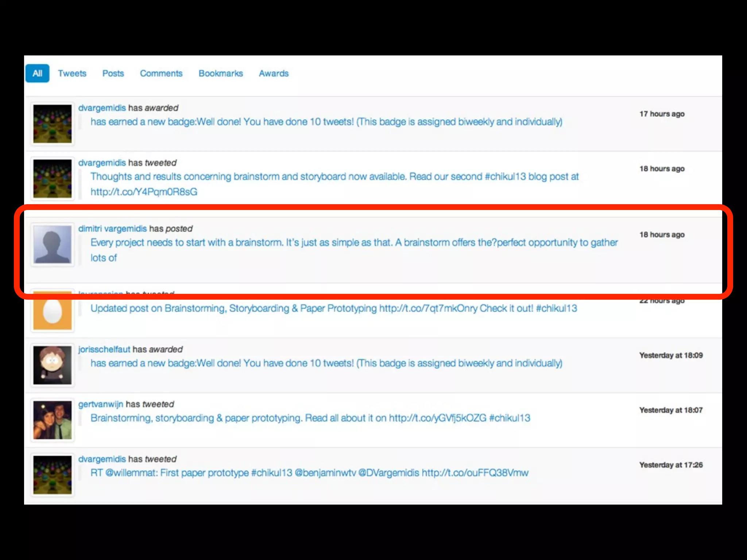Screen dimensions: 747x560
Task: Open jorisschelfaut username link
Action: click(x=104, y=349)
